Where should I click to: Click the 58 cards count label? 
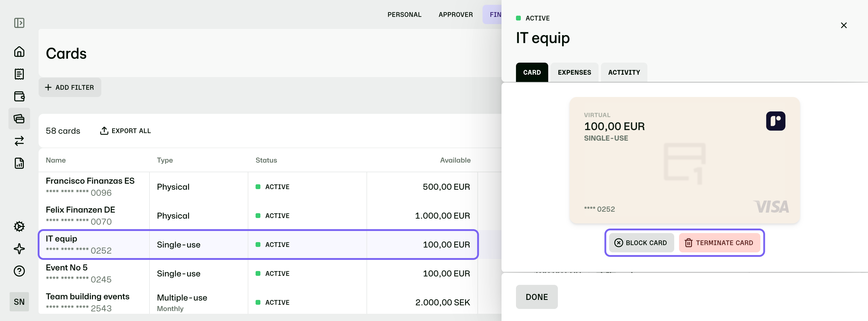[63, 131]
